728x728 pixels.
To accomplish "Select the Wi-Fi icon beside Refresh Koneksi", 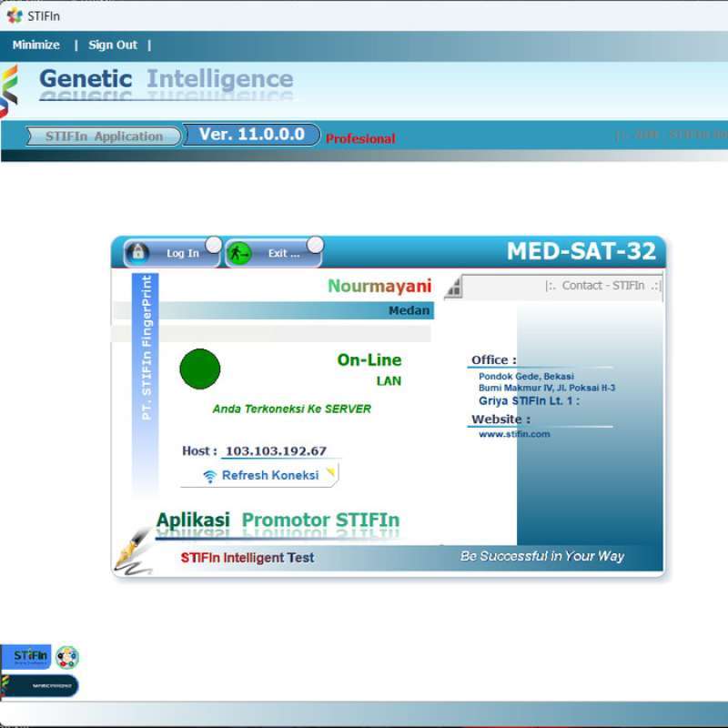I will tap(209, 474).
